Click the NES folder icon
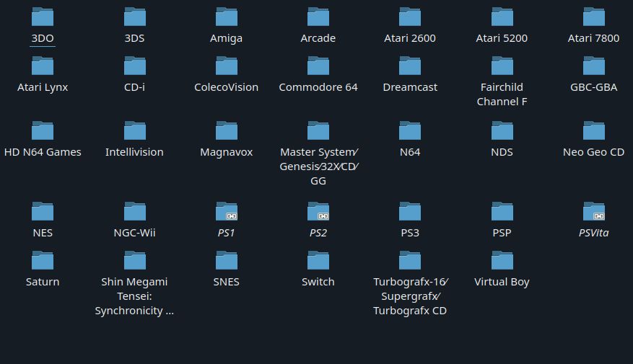This screenshot has height=364, width=633. (x=43, y=212)
